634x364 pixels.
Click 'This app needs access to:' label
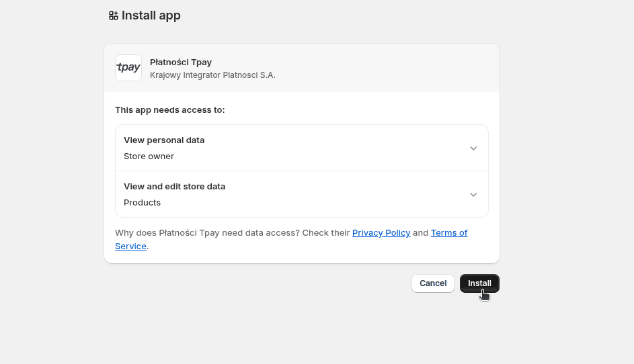(x=169, y=109)
